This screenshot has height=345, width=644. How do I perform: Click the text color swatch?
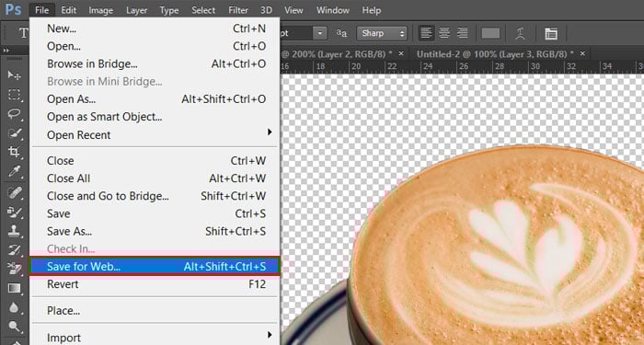[490, 33]
